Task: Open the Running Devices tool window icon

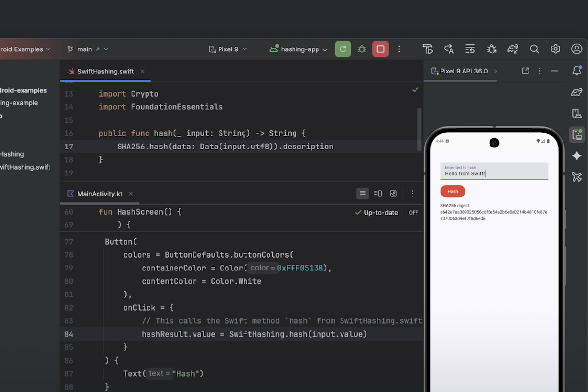Action: (x=577, y=135)
